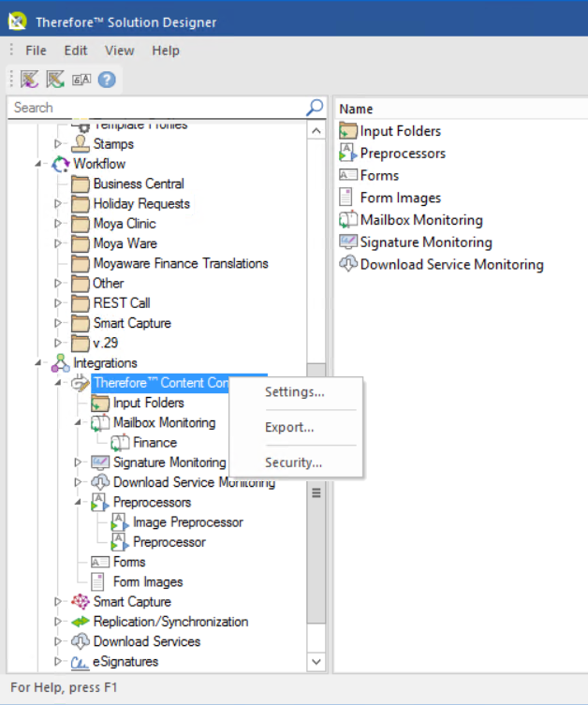Click the Replication/Synchronization arrows icon
This screenshot has width=588, height=705.
point(81,622)
